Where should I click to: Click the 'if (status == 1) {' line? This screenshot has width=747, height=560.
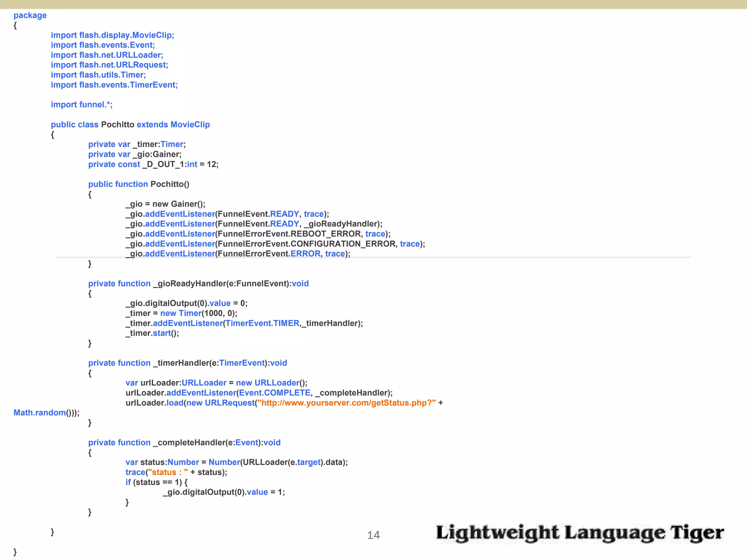(x=157, y=482)
